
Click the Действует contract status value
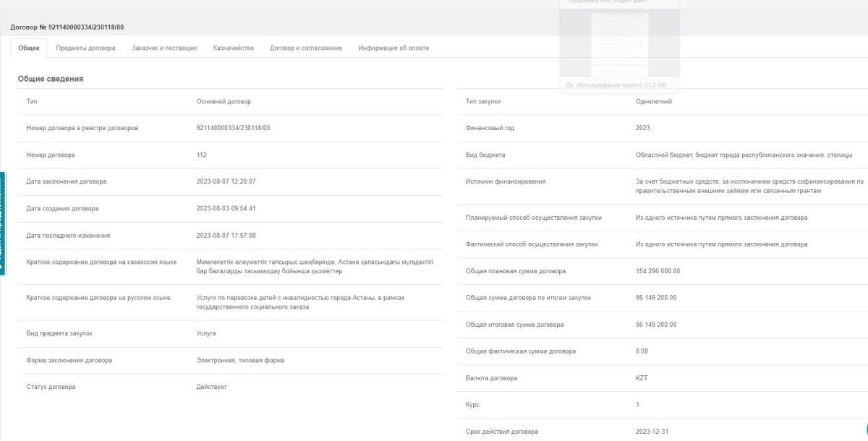click(211, 387)
